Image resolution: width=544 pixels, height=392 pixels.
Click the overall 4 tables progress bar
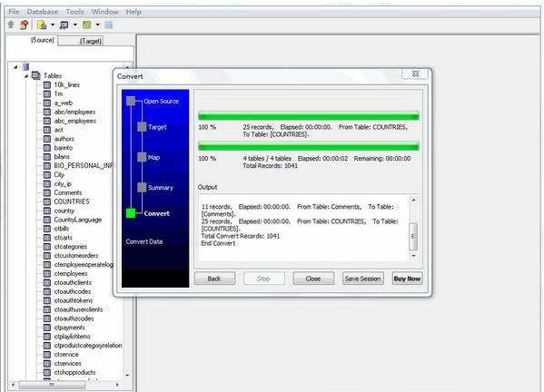309,146
